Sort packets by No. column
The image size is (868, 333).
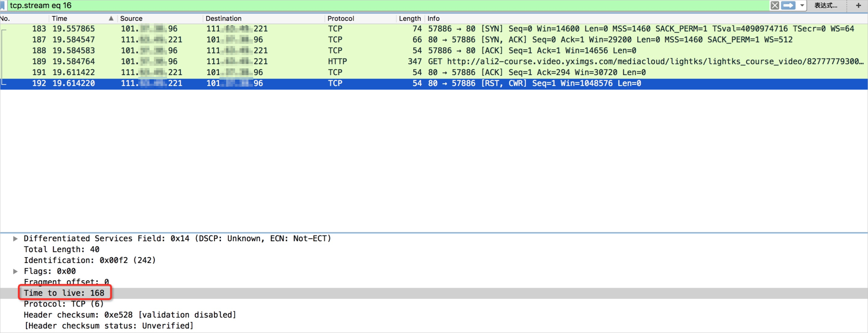click(5, 19)
